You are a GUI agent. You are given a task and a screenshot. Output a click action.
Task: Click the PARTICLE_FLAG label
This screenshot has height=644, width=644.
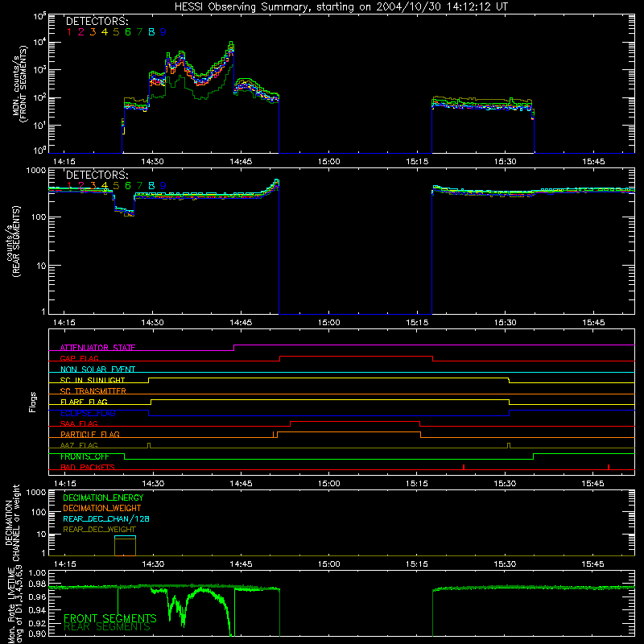pyautogui.click(x=90, y=434)
